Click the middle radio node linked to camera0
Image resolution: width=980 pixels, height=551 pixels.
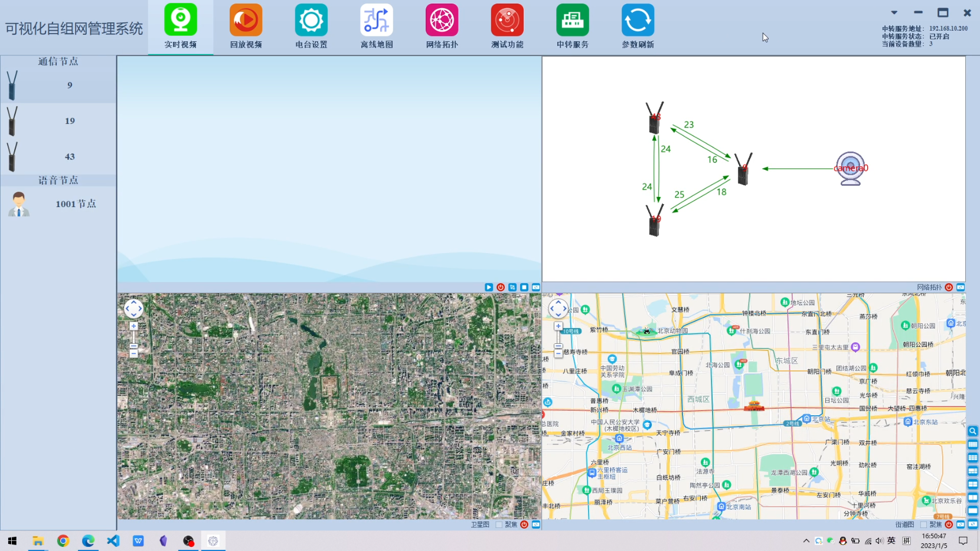click(743, 169)
